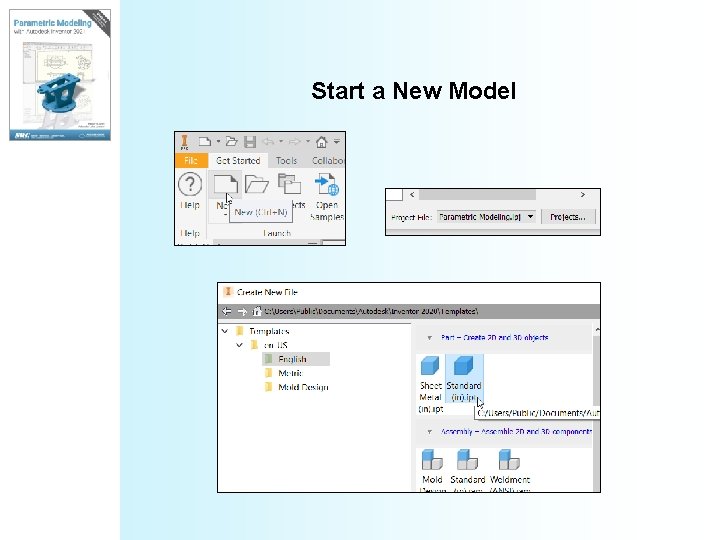720x540 pixels.
Task: Click the scroll right arrow above Project File
Action: coord(583,195)
